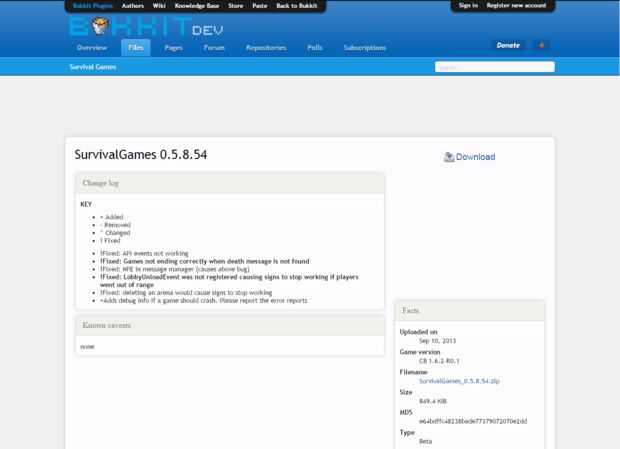Open the Bukkit Plugins top link

click(93, 6)
